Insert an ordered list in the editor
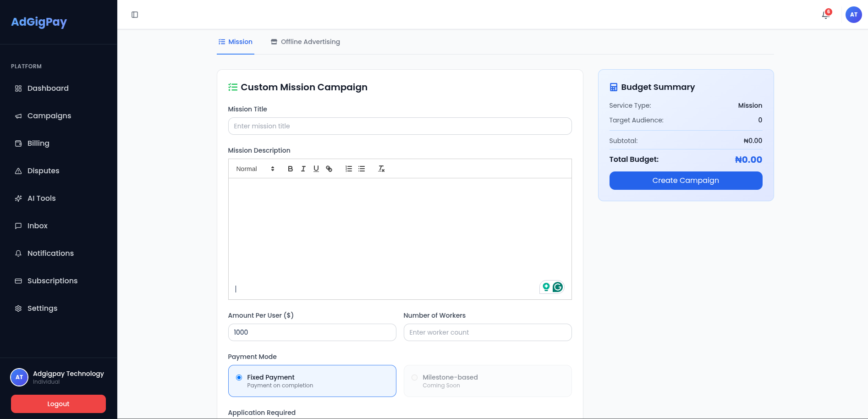868x419 pixels. pos(349,169)
